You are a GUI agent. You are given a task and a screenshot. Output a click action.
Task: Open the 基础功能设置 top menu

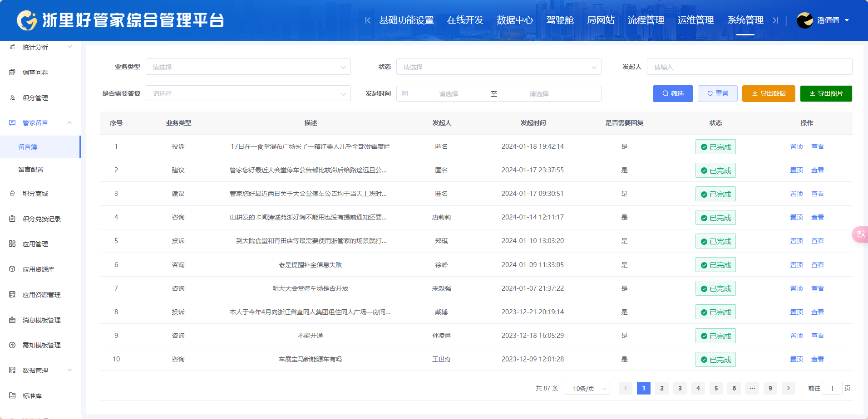coord(407,20)
